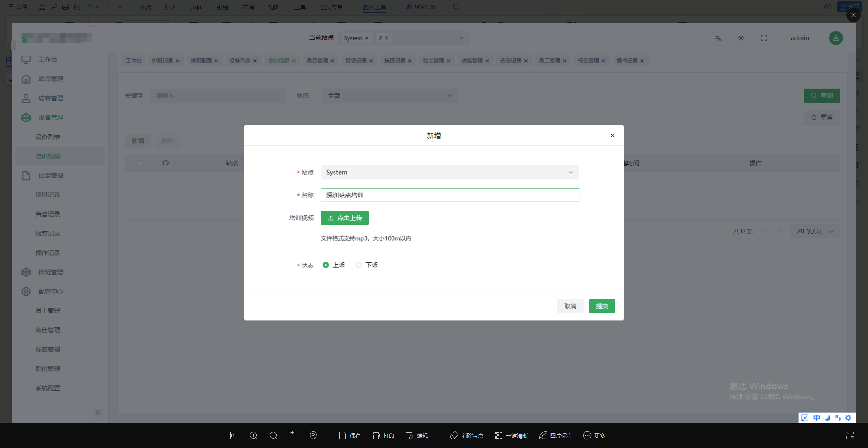Viewport: 868px width, 448px height.
Task: Open 告警记录 in the sidebar menu
Action: pos(48,214)
